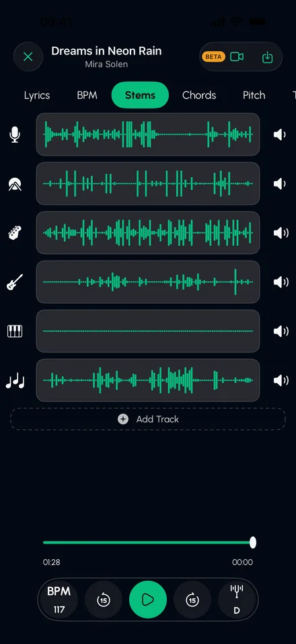Tap the download export icon

[267, 57]
